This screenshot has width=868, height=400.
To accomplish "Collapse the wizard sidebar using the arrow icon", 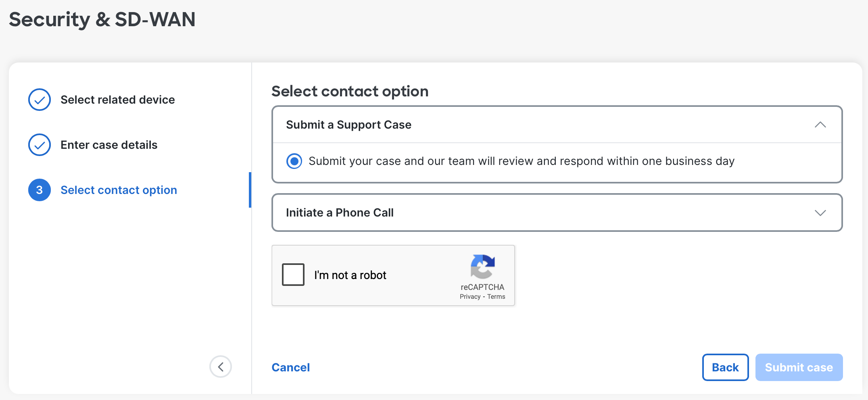I will 221,367.
